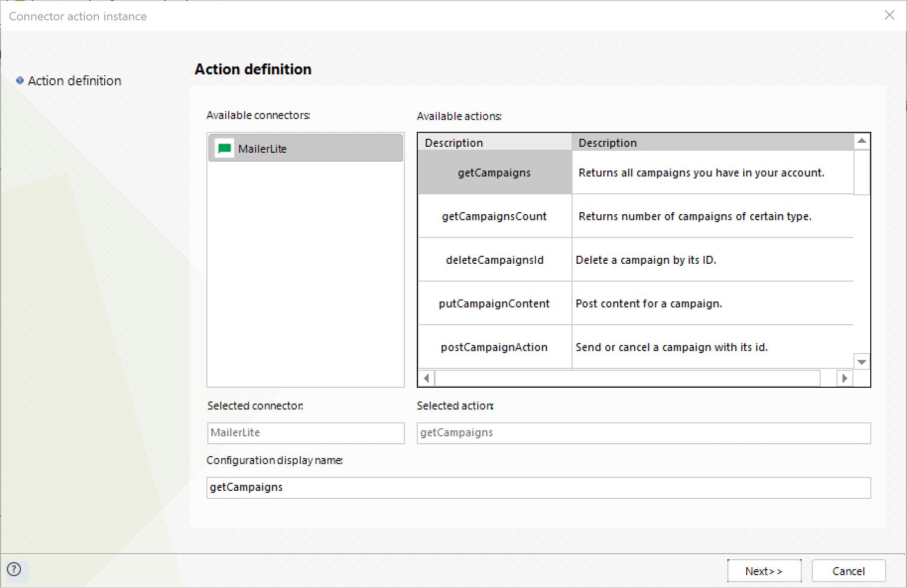
Task: Select the getCampaigns action row
Action: [x=494, y=173]
